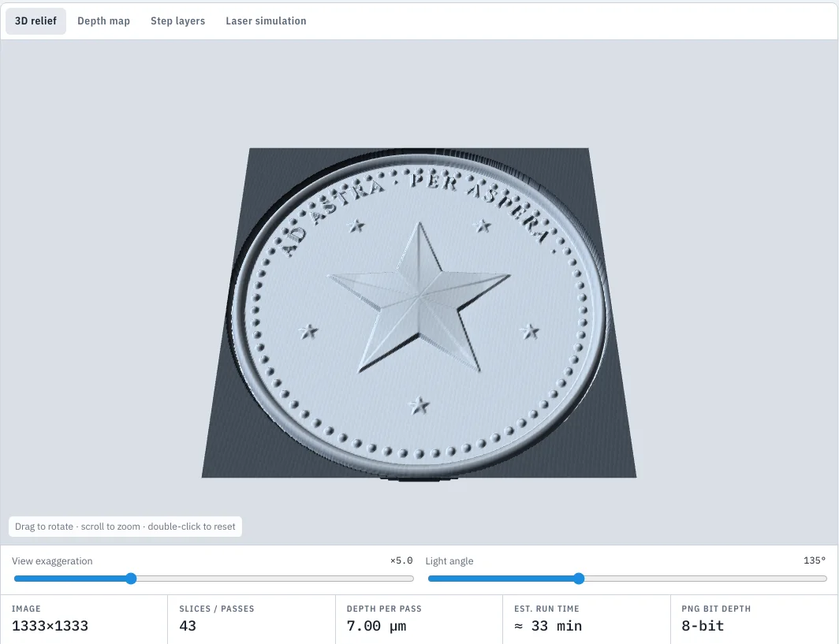Click the 135° light angle value
This screenshot has height=644, width=839.
point(815,560)
